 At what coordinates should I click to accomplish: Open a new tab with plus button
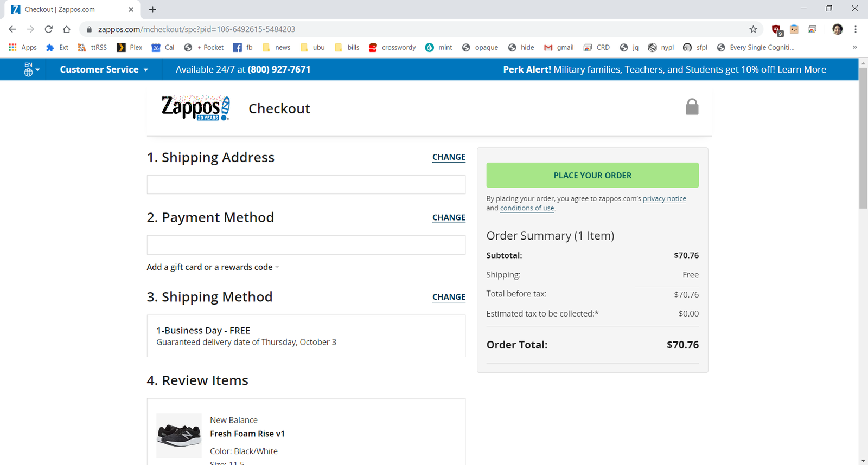[x=152, y=9]
